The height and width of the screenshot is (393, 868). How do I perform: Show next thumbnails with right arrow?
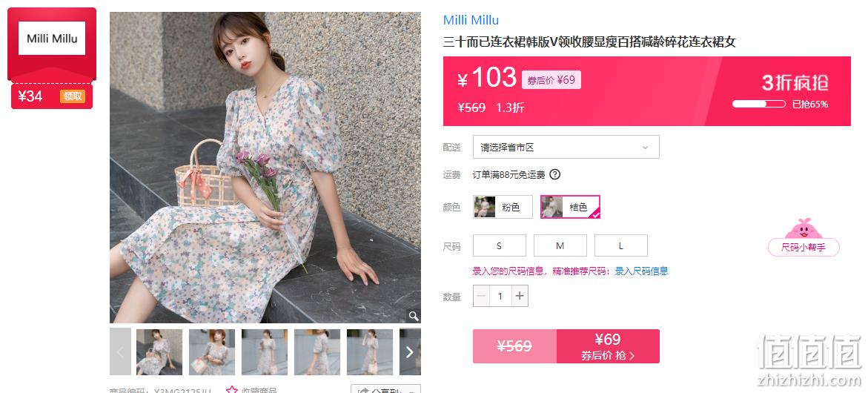tap(410, 352)
